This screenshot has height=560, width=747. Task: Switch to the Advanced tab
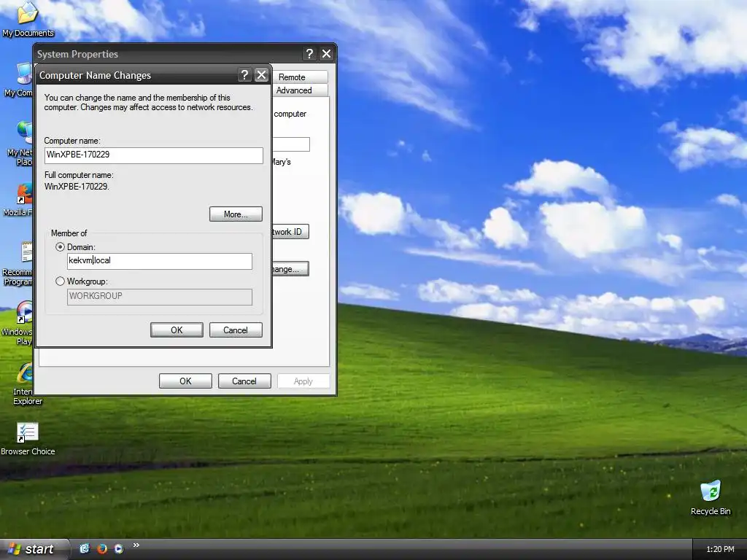[299, 90]
